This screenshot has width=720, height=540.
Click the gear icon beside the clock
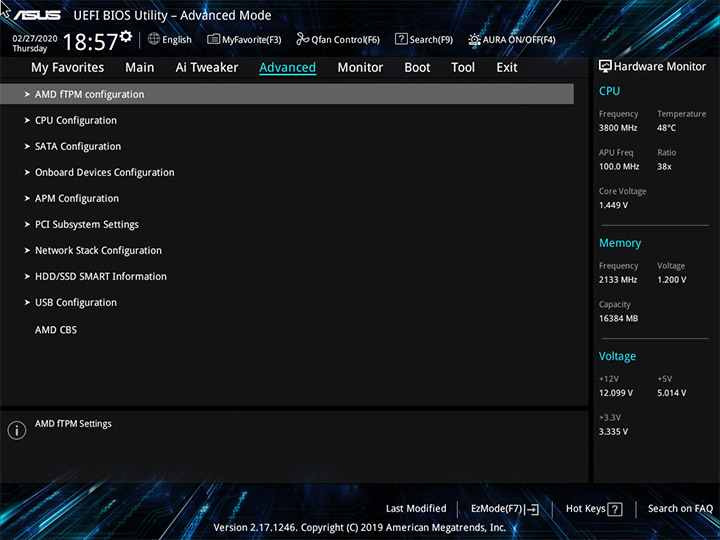(126, 36)
